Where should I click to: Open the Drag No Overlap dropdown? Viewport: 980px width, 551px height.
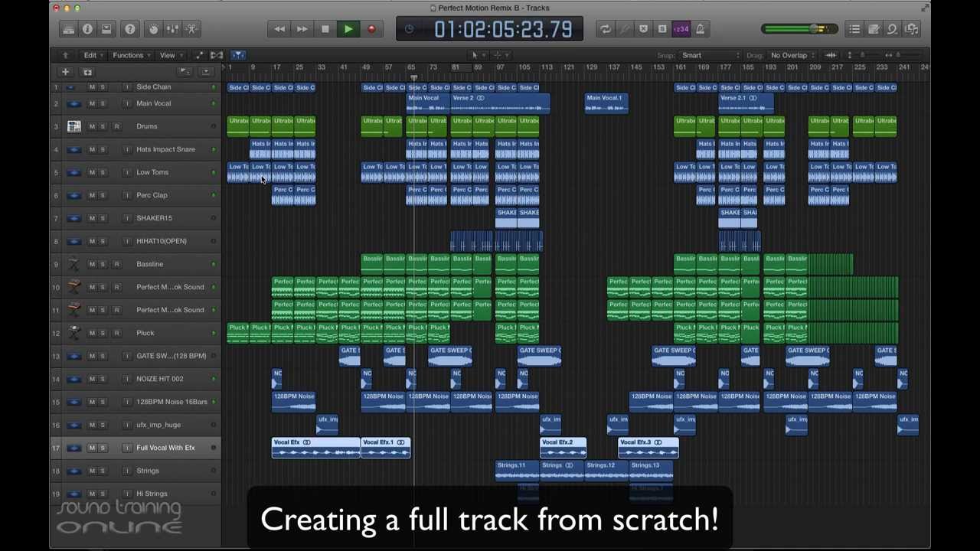pyautogui.click(x=792, y=55)
